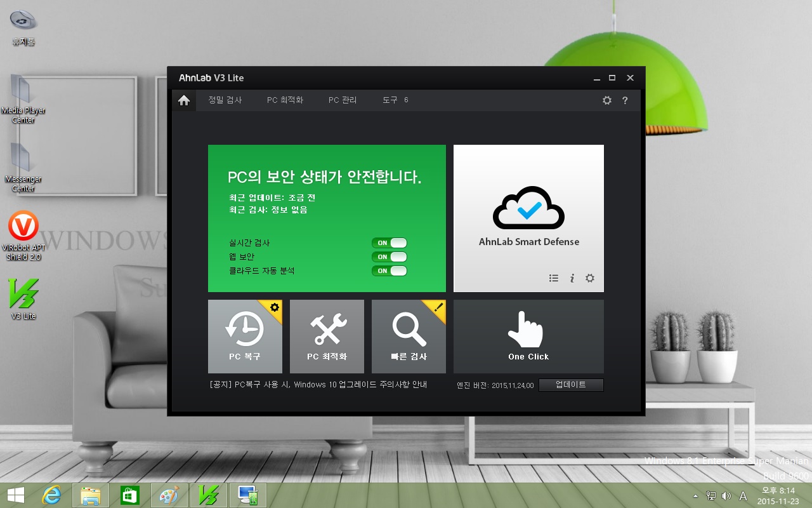Show hidden tray icons arrow
This screenshot has width=812, height=508.
click(x=696, y=496)
